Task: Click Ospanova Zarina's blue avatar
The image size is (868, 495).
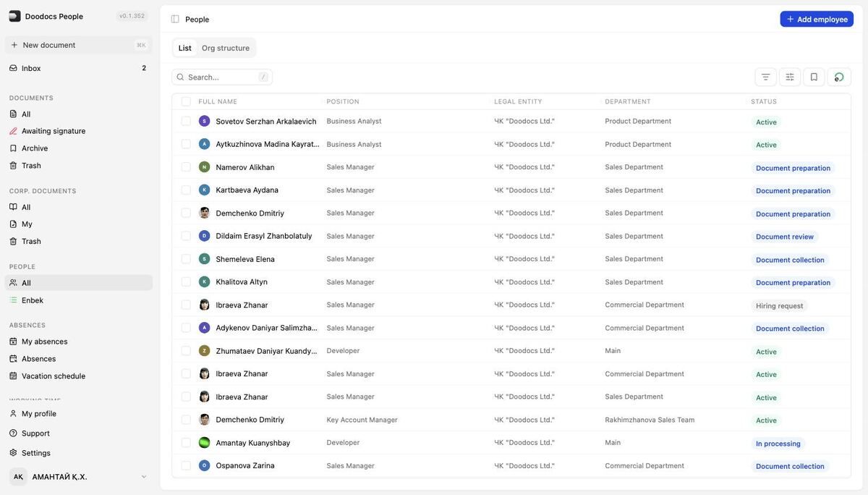Action: click(x=205, y=465)
